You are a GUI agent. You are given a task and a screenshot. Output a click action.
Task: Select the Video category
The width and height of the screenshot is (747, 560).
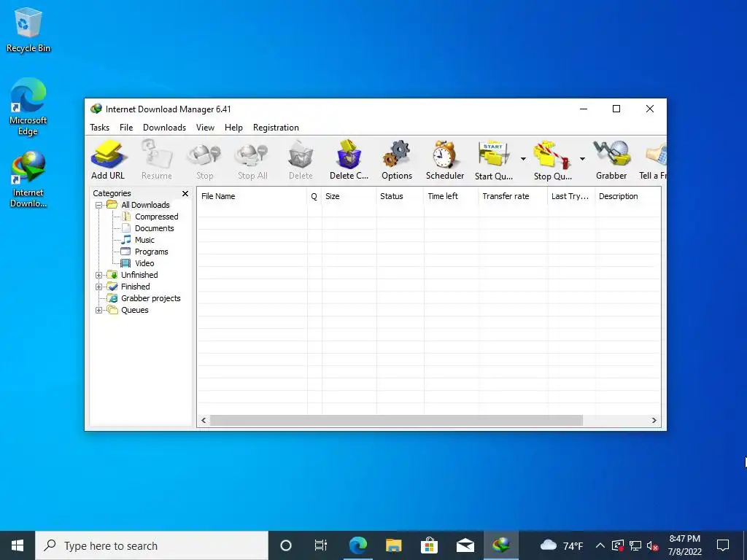click(x=144, y=263)
